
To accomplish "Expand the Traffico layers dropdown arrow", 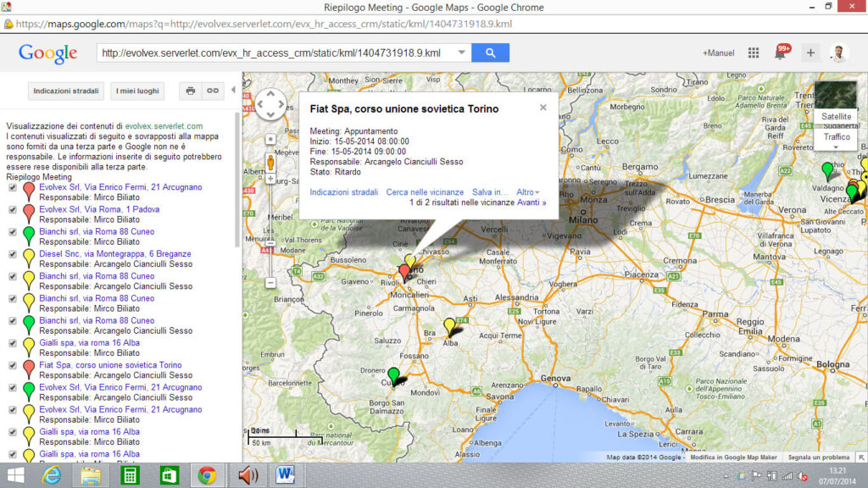I will pos(836,147).
